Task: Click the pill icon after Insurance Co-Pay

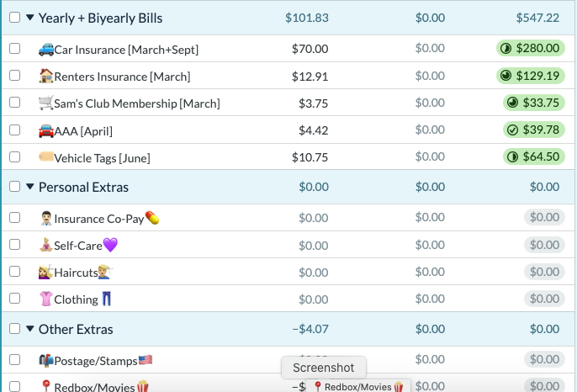Action: (152, 218)
